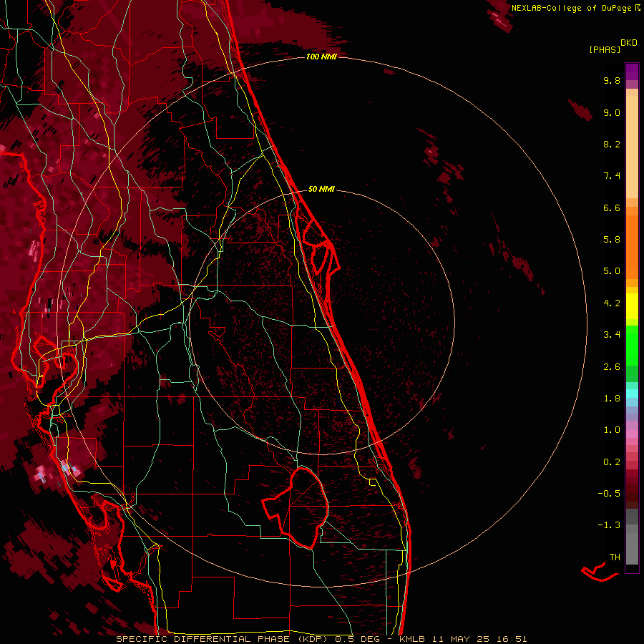This screenshot has height=644, width=644.
Task: Click the 8.2 scale value
Action: pos(612,144)
